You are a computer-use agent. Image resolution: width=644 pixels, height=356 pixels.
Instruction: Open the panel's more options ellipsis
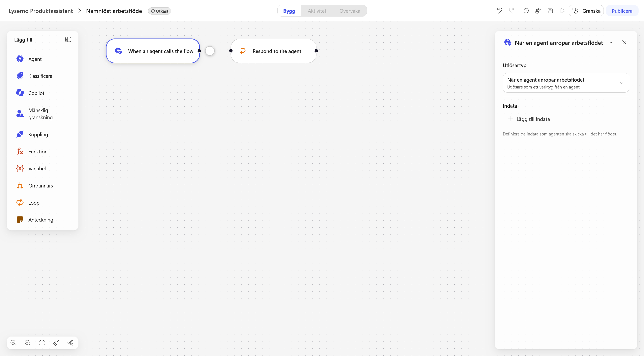click(x=612, y=42)
